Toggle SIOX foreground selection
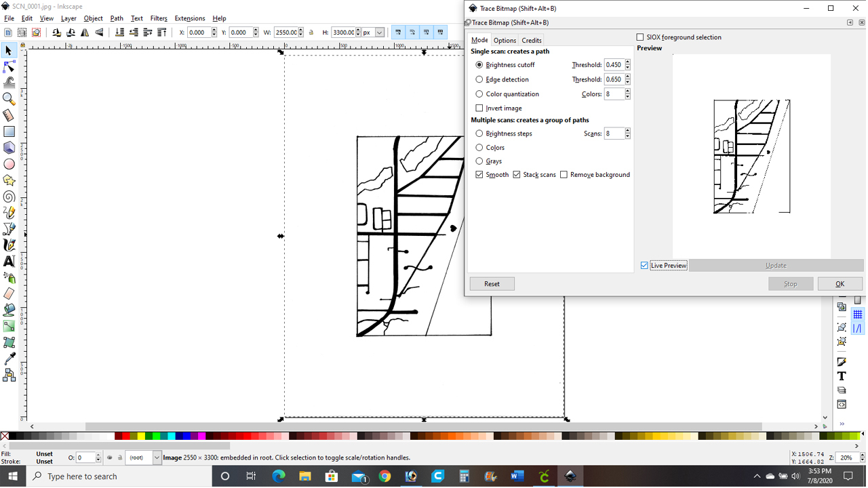The width and height of the screenshot is (868, 488). click(x=640, y=37)
